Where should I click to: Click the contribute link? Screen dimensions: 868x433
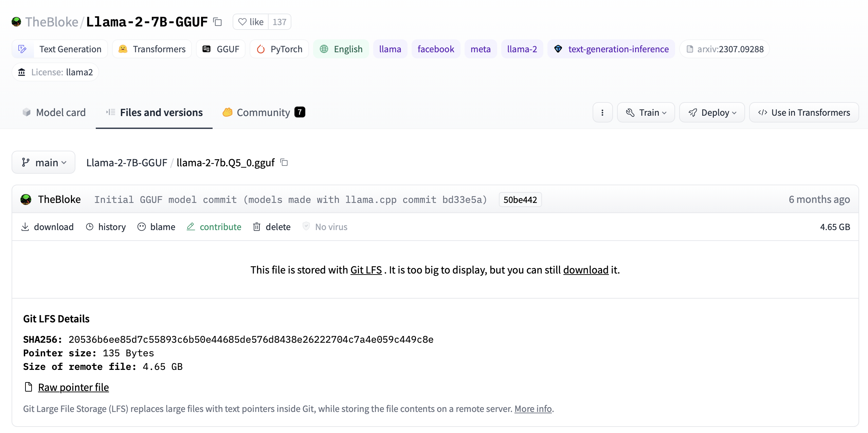coord(214,227)
